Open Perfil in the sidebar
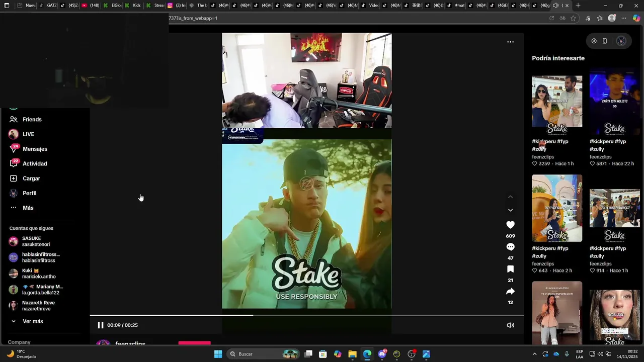The height and width of the screenshot is (362, 644). 29,193
